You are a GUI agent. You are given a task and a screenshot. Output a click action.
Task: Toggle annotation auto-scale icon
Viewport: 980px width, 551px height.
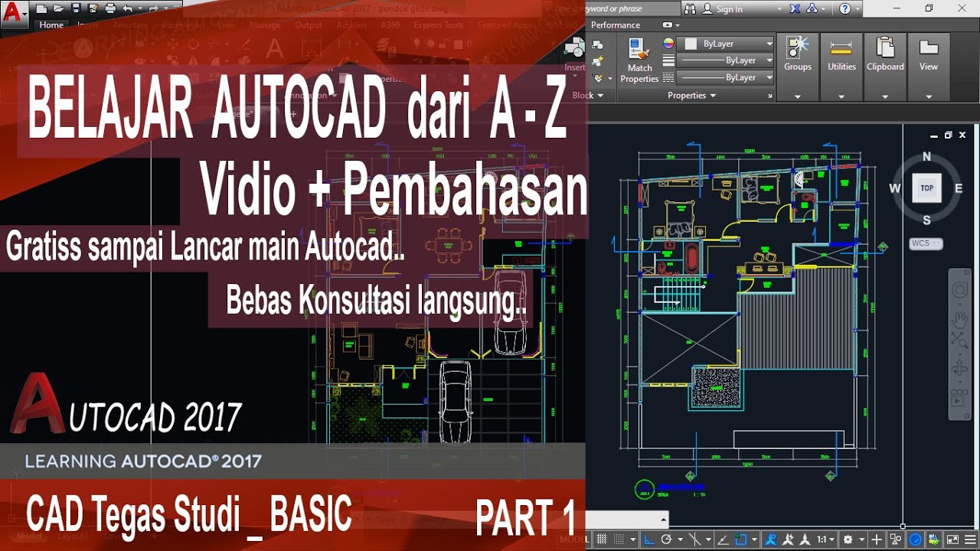[x=787, y=540]
